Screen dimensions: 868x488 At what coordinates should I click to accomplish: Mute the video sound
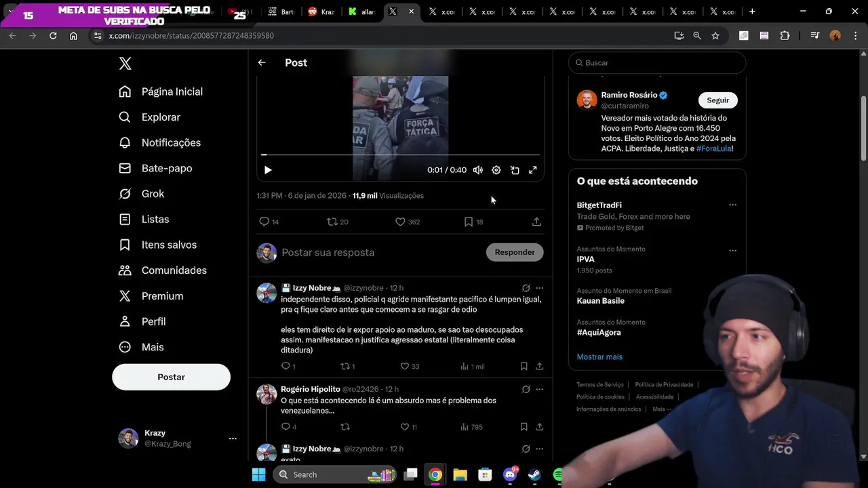click(478, 170)
